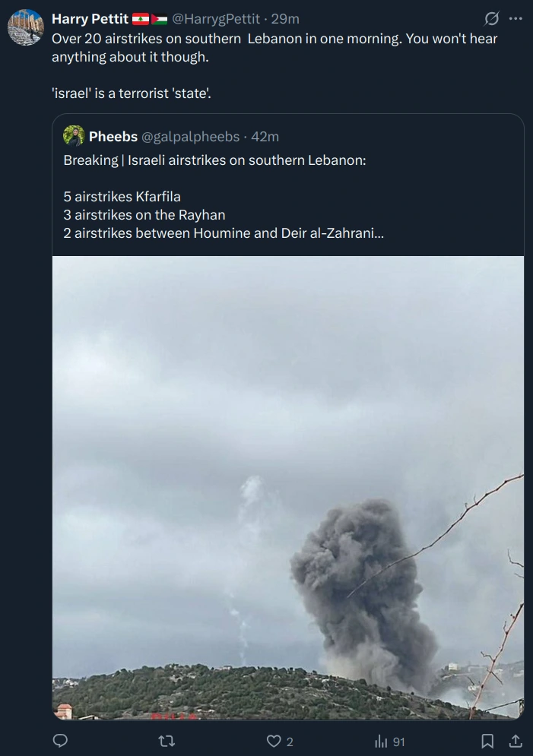Open the three-dot More options menu
Viewport: 533px width, 756px height.
[516, 18]
